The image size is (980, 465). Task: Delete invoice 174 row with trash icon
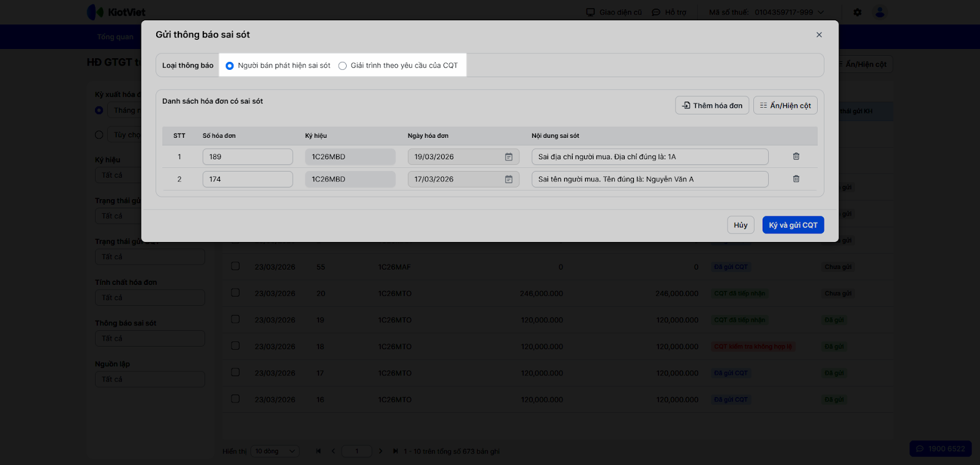[796, 179]
